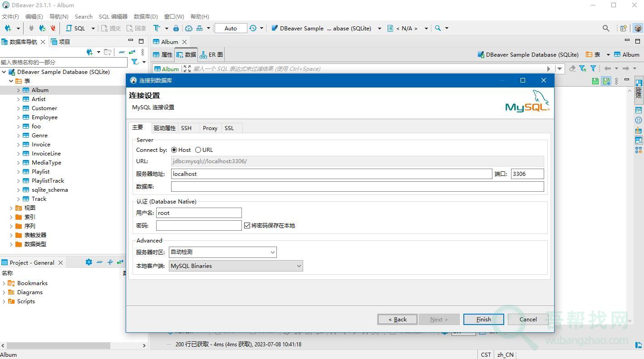Click the configure gear icon in Project panel
The image size is (644, 359).
(89, 262)
